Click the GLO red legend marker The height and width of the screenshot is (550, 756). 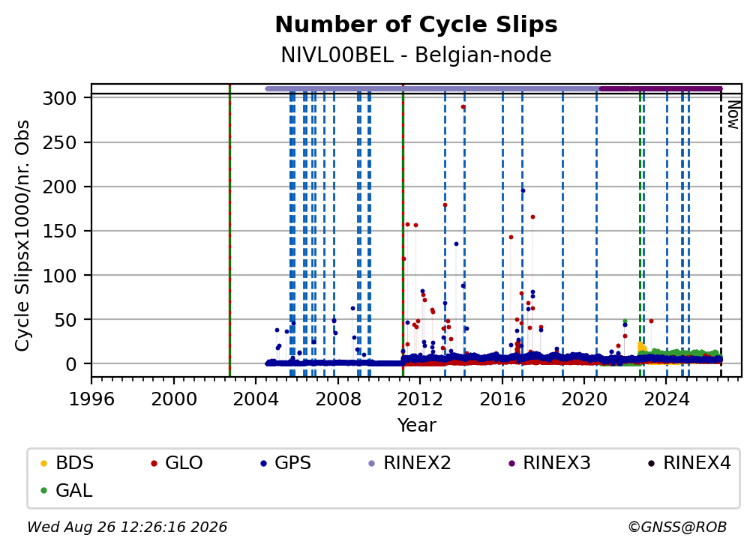(x=154, y=464)
